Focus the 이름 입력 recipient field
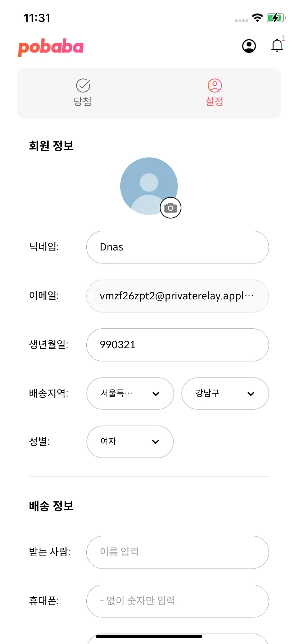298x644 pixels. point(178,552)
